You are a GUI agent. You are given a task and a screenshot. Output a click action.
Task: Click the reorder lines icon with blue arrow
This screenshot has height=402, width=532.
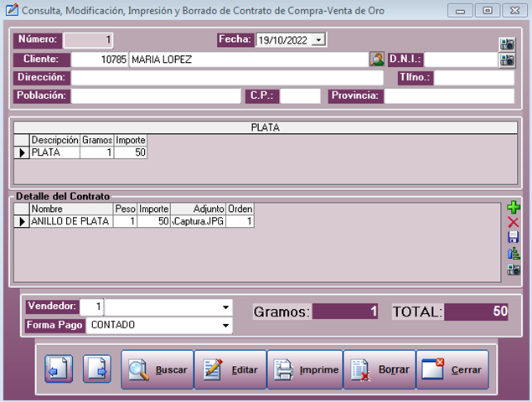514,254
